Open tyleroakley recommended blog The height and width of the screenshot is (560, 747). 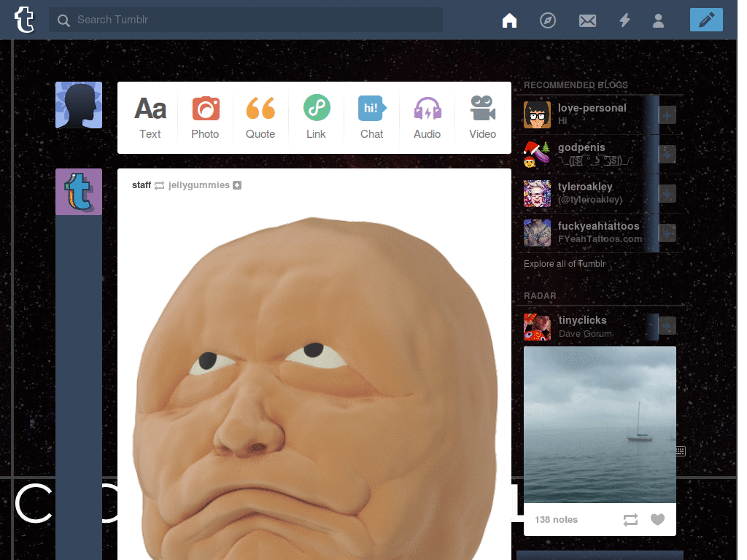[x=585, y=187]
